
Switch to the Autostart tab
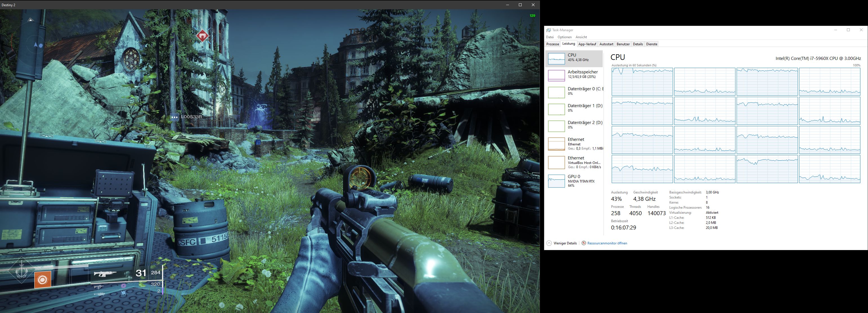tap(606, 44)
